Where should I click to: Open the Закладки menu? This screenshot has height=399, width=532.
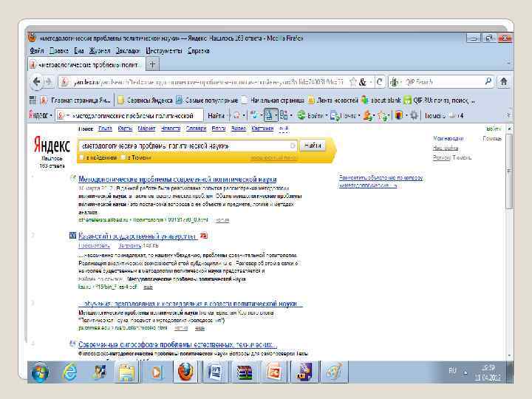tap(128, 50)
